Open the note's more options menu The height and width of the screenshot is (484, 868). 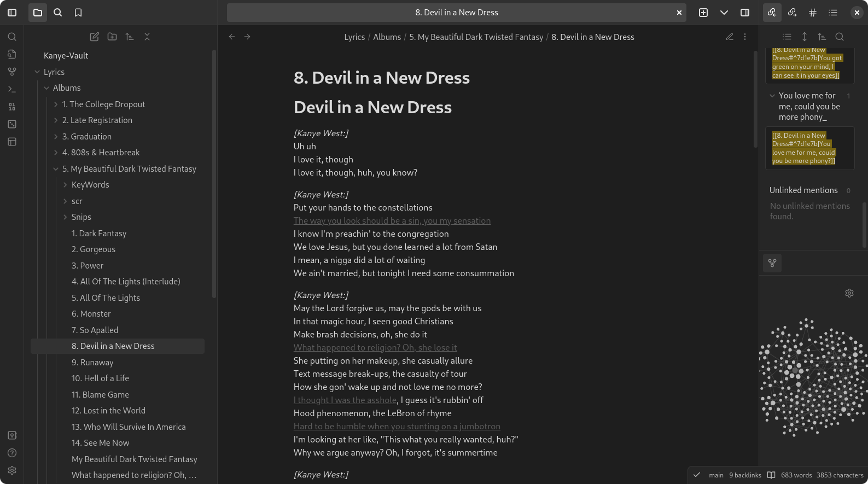point(745,37)
